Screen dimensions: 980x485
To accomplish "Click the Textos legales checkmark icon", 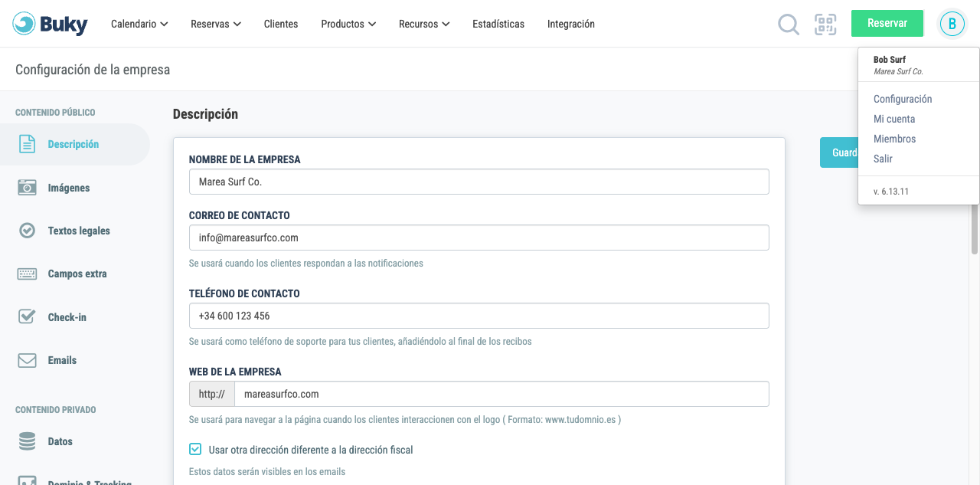I will tap(27, 230).
